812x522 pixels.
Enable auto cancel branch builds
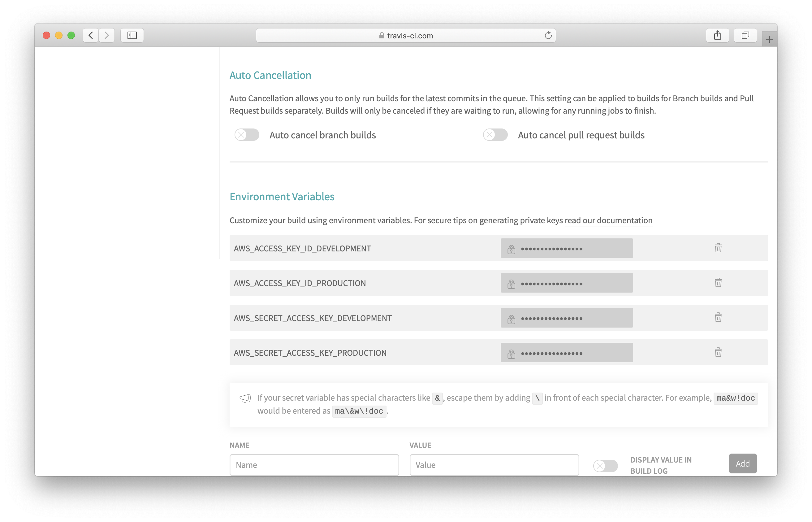(x=247, y=135)
